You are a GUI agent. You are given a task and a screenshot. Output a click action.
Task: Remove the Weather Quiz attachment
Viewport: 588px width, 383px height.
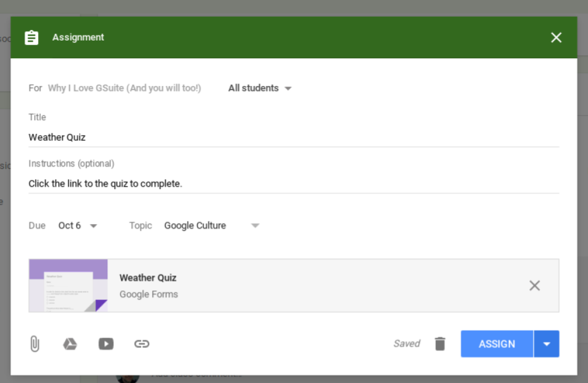coord(535,285)
